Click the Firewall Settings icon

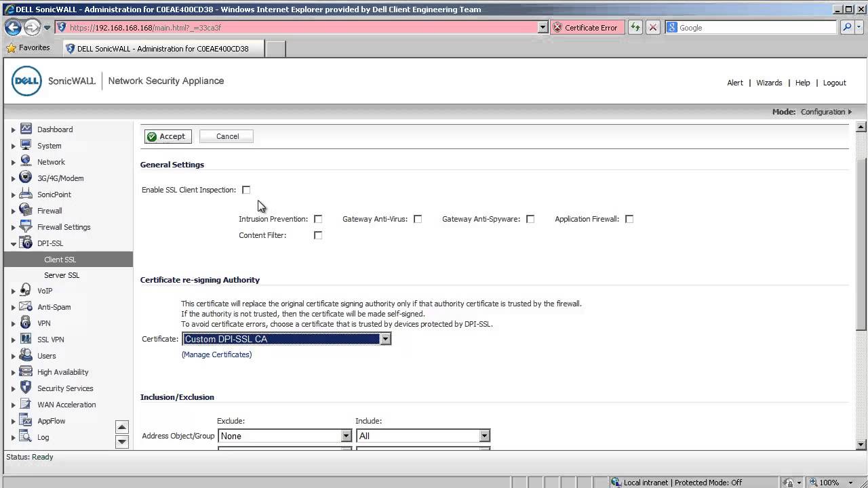pyautogui.click(x=26, y=226)
